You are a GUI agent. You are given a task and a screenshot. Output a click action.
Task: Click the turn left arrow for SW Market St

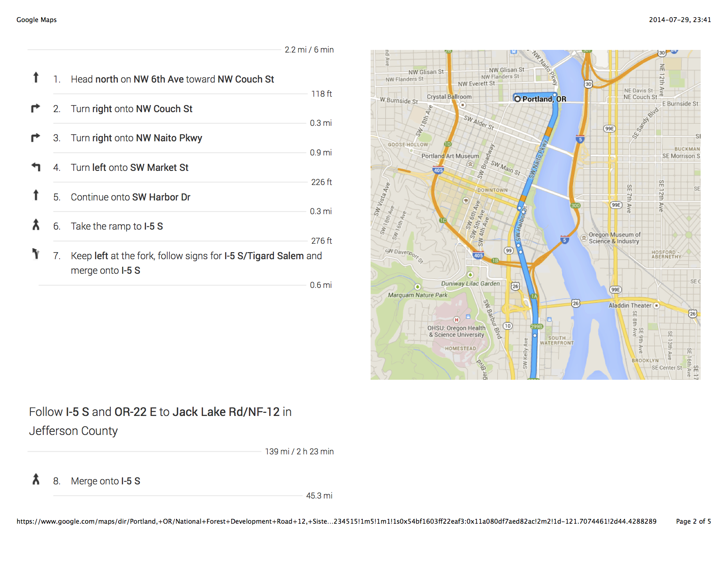pos(36,166)
